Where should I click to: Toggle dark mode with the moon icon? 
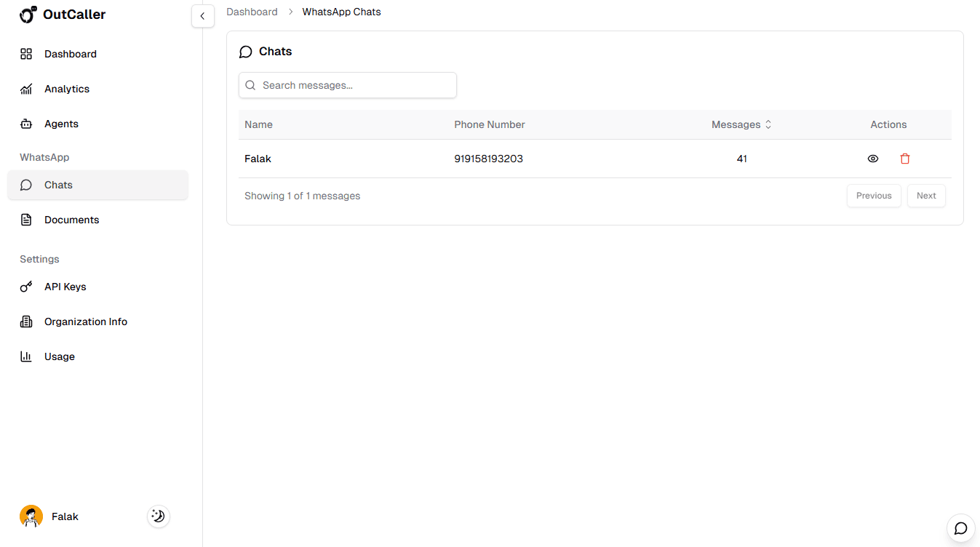[x=158, y=516]
